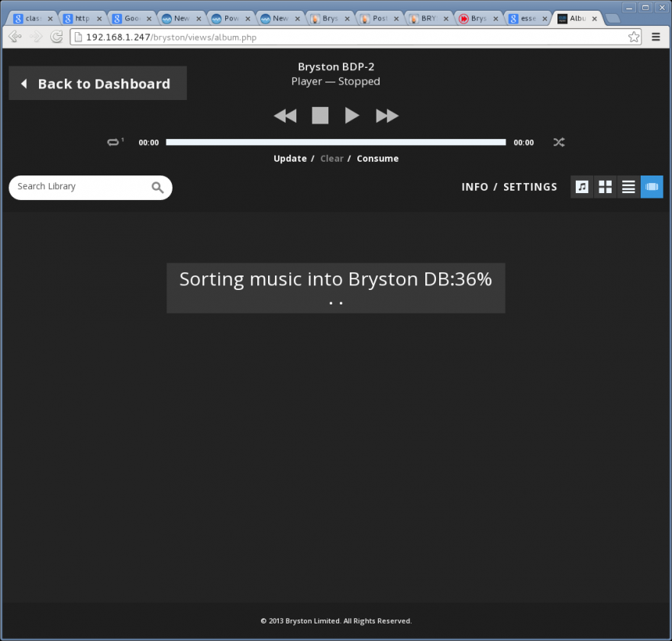The image size is (672, 641).
Task: Maximize the browser window
Action: pos(645,8)
